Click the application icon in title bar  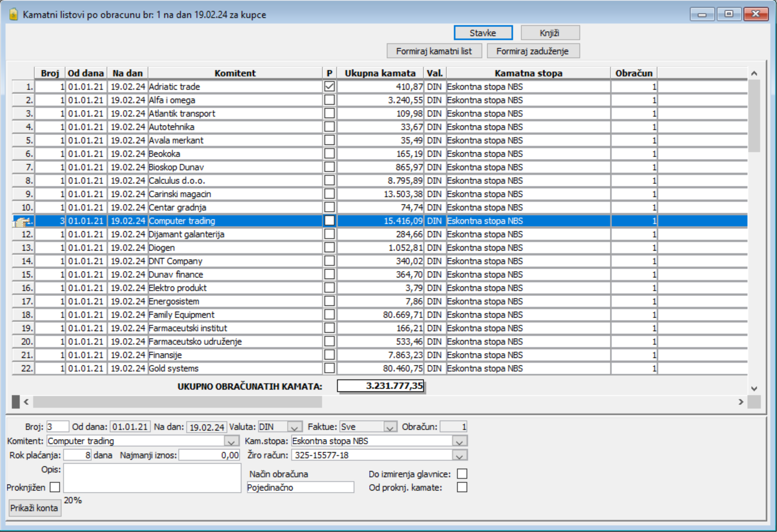pos(14,15)
